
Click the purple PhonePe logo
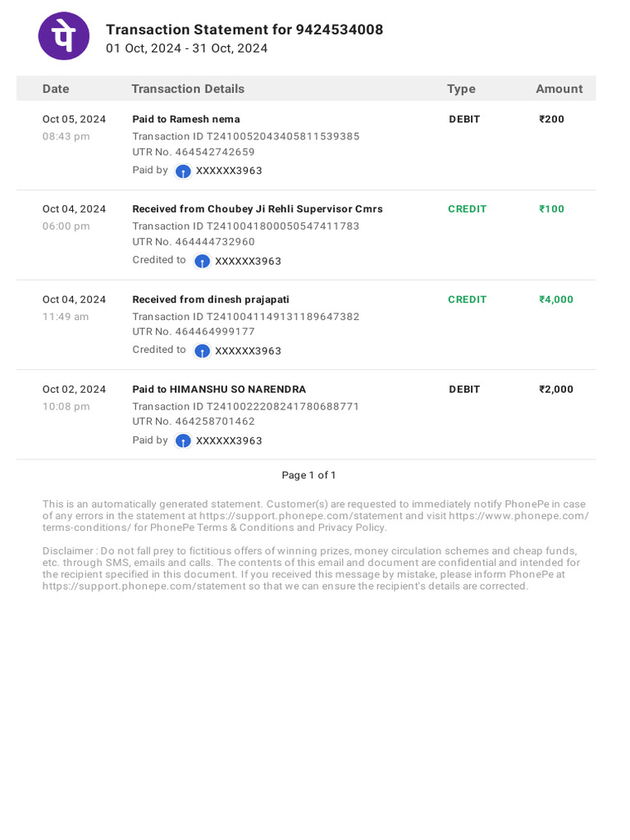click(x=64, y=36)
